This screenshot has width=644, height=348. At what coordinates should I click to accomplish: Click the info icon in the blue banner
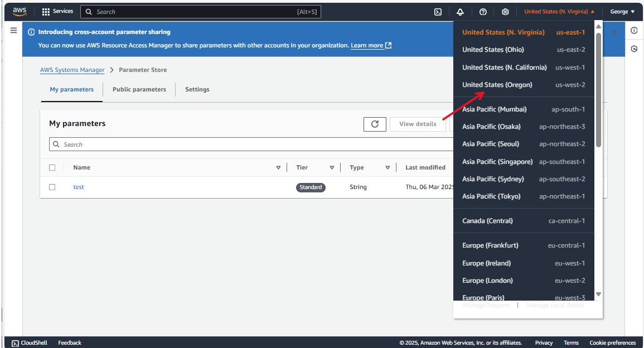pos(31,32)
